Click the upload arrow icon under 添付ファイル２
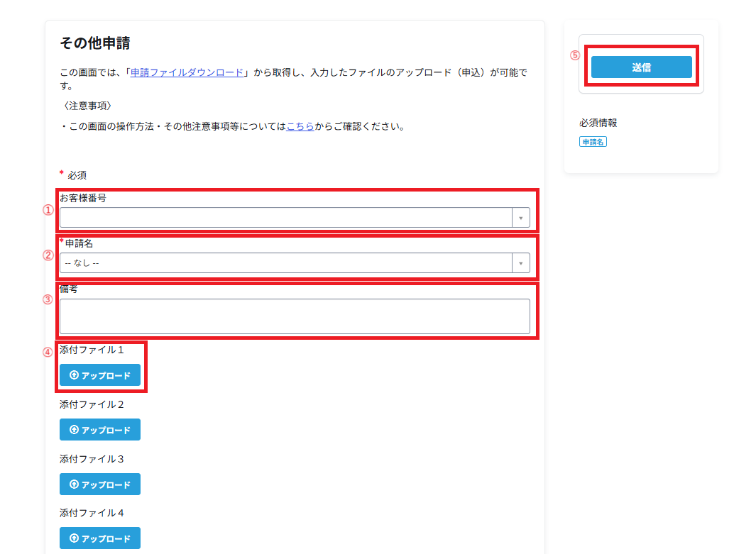 click(x=74, y=430)
